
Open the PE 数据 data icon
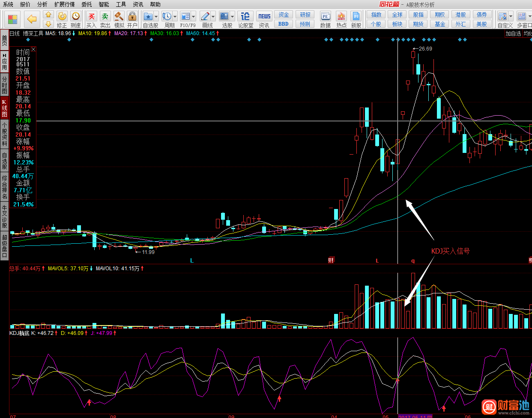click(x=326, y=19)
